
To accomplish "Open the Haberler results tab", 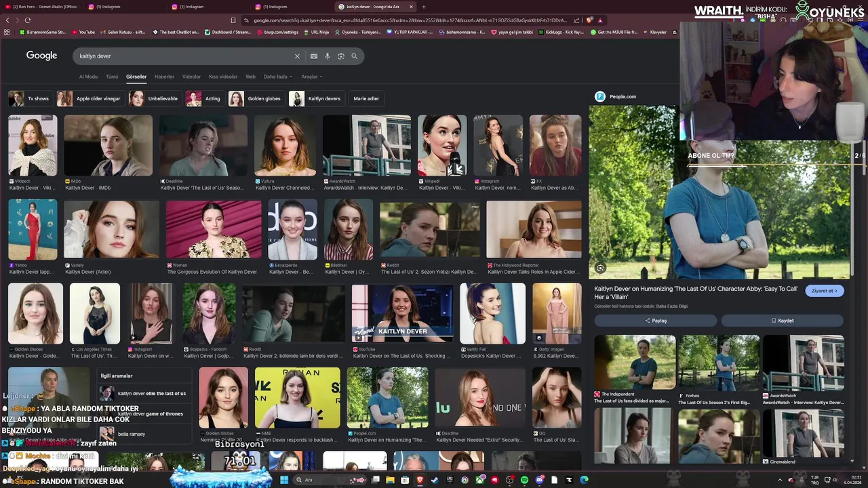I will click(164, 77).
